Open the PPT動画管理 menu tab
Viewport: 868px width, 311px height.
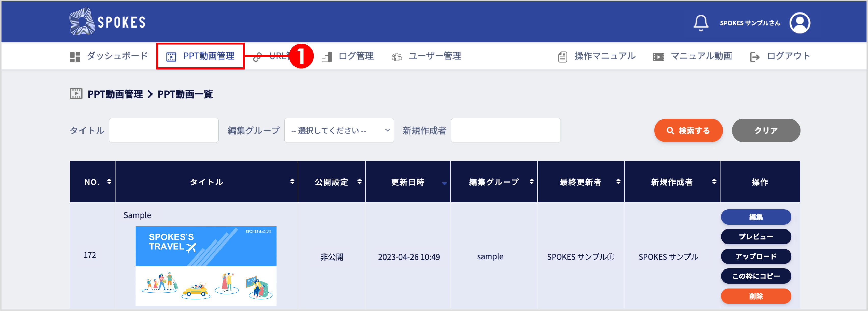200,56
